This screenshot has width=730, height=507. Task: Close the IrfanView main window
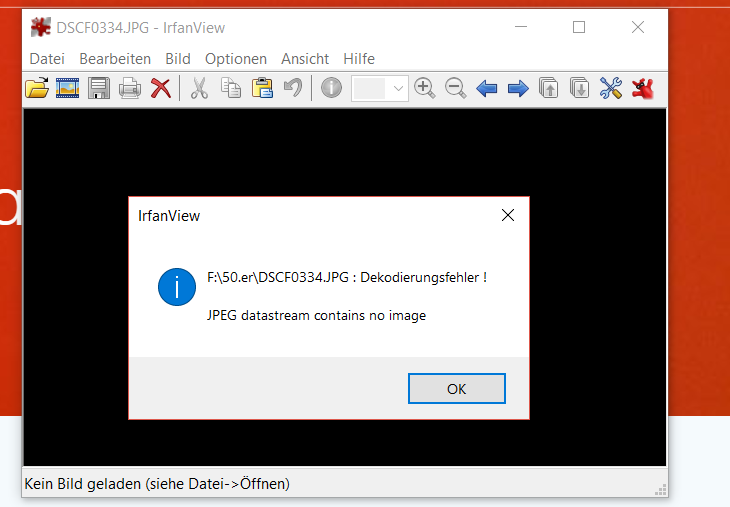(638, 27)
